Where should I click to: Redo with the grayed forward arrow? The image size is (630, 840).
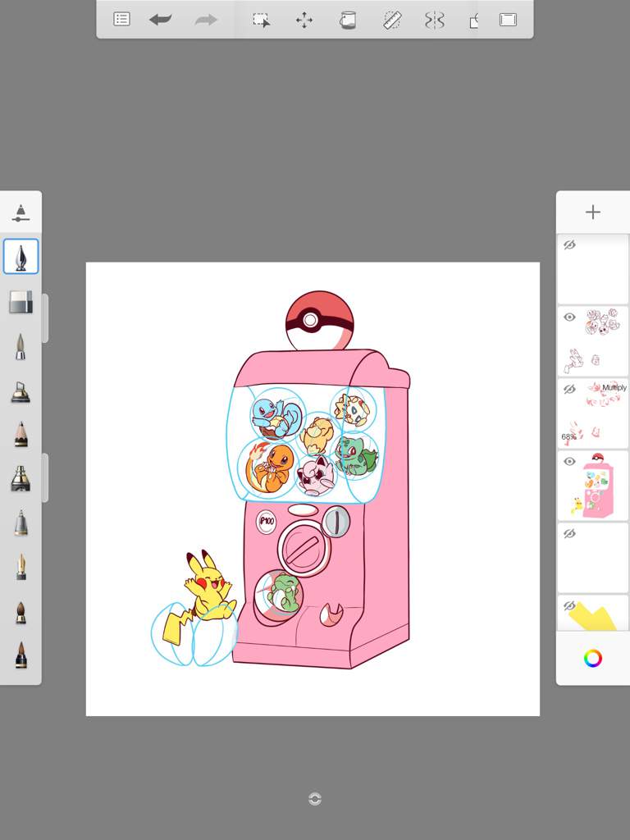[206, 20]
